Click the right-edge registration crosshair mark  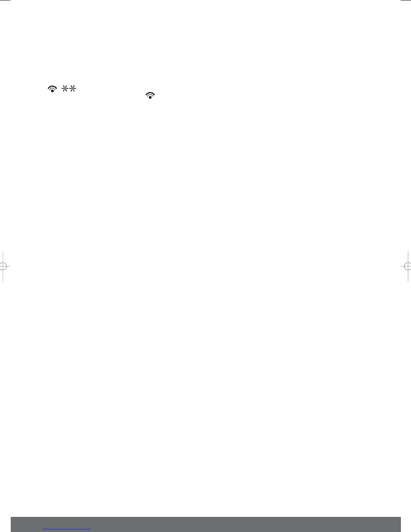pos(407,266)
